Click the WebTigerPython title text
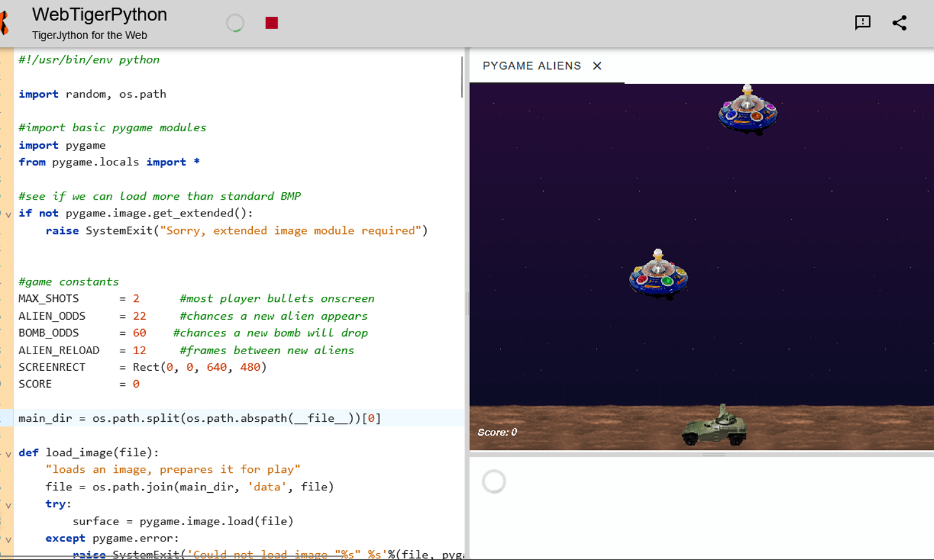934x560 pixels. tap(100, 14)
